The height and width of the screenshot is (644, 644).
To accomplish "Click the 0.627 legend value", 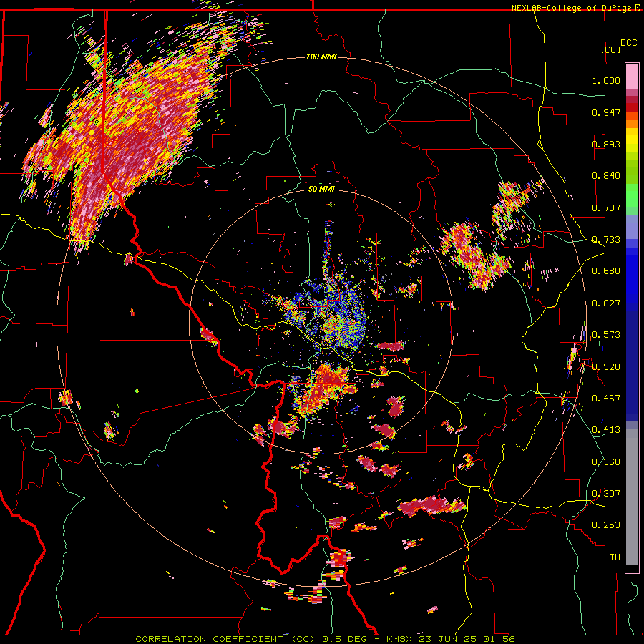I will coord(606,303).
